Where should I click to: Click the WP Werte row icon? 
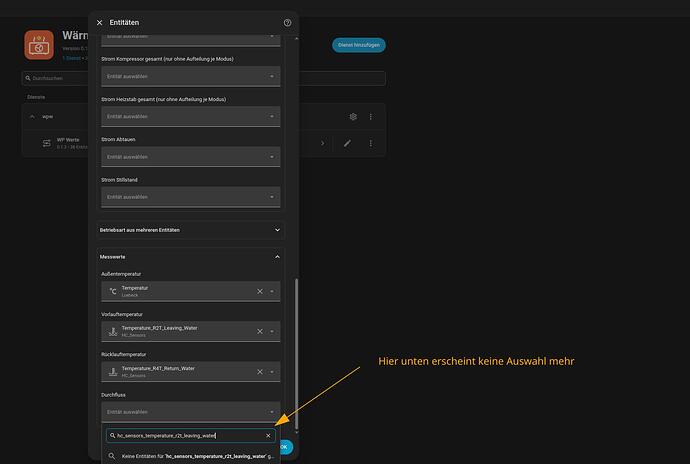47,143
